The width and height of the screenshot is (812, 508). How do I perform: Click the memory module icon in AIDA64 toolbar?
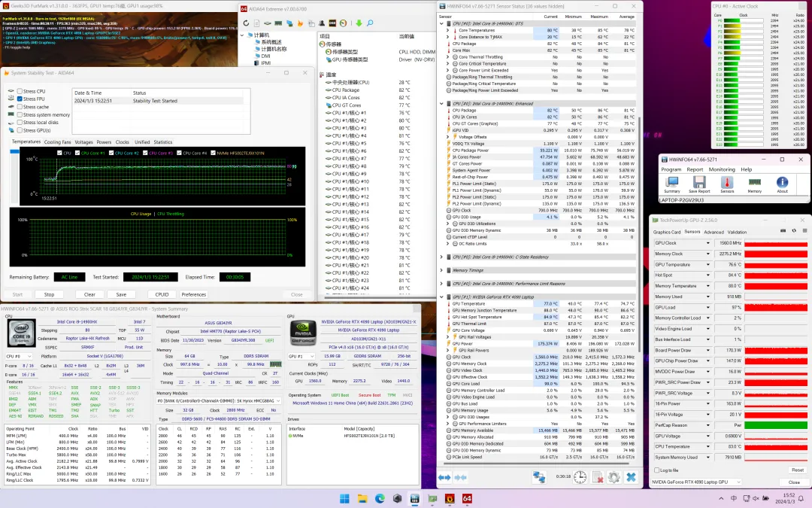(x=279, y=23)
